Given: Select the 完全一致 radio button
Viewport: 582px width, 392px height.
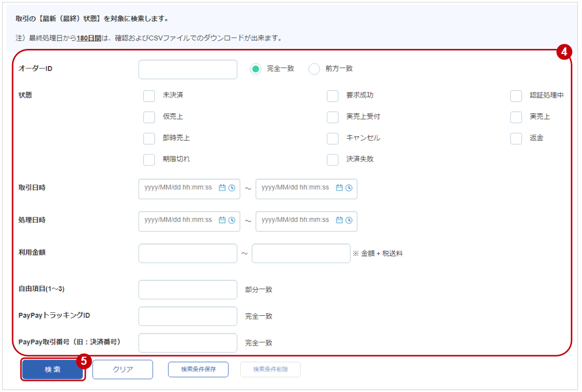Looking at the screenshot, I should click(256, 69).
